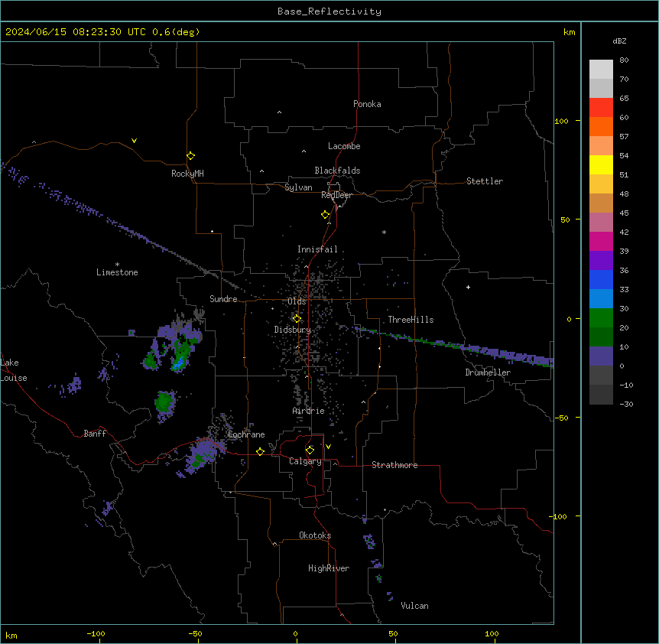Viewport: 659px width, 644px height.
Task: Click the Innisfail town label
Action: 317,249
